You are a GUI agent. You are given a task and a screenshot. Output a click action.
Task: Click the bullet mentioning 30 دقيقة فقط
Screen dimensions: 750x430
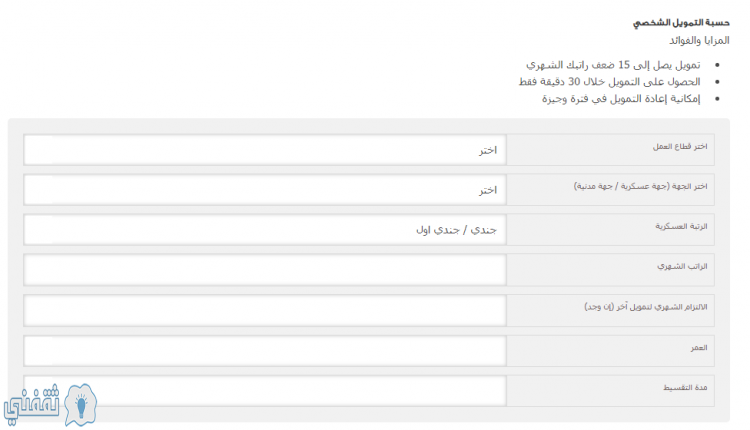[609, 82]
